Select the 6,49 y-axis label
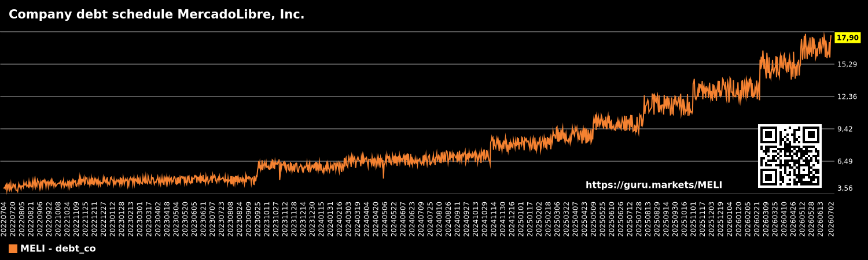Viewport: 868px width, 260px height. point(847,161)
